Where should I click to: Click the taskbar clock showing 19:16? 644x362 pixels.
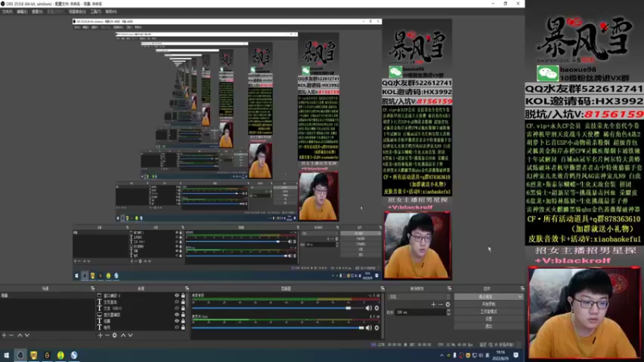coord(501,356)
